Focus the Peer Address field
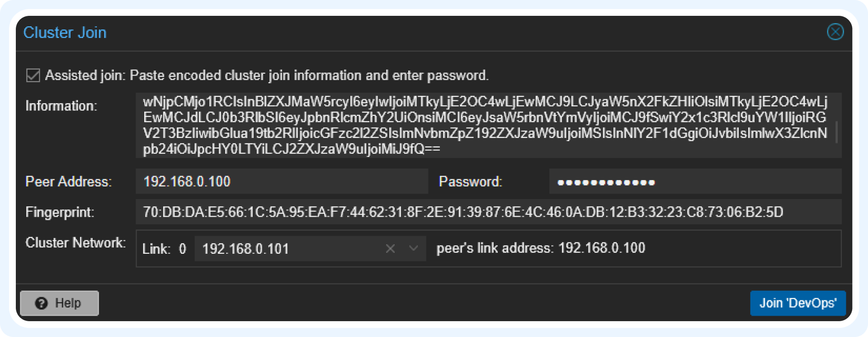 pyautogui.click(x=281, y=181)
